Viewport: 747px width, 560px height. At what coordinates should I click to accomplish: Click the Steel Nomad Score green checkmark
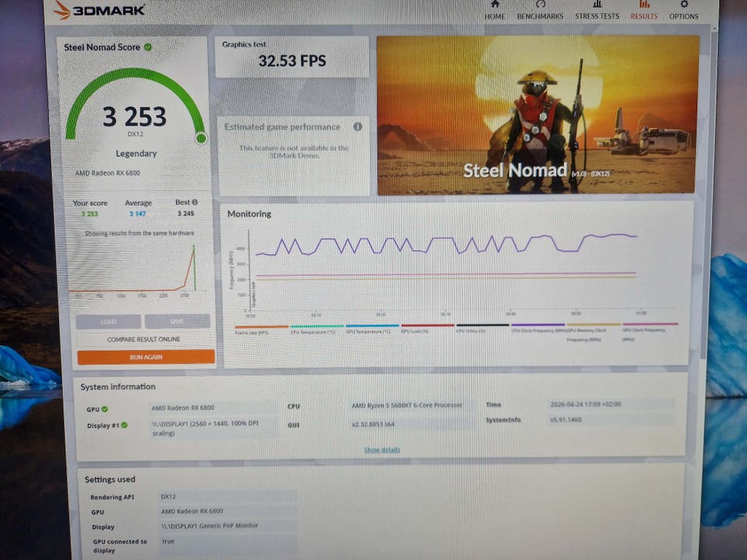[x=148, y=47]
